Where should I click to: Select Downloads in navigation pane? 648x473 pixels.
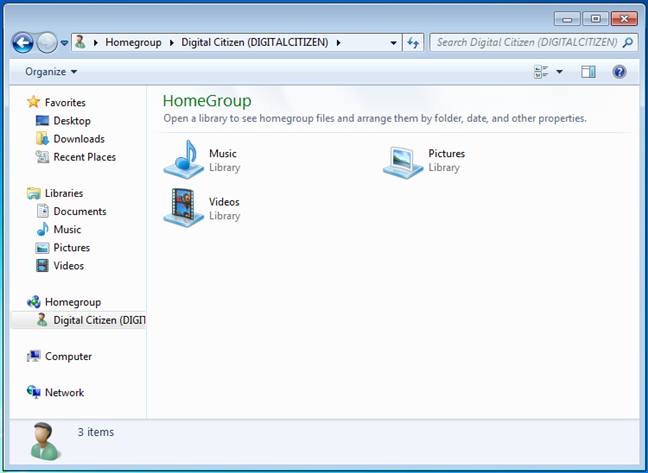coord(78,139)
